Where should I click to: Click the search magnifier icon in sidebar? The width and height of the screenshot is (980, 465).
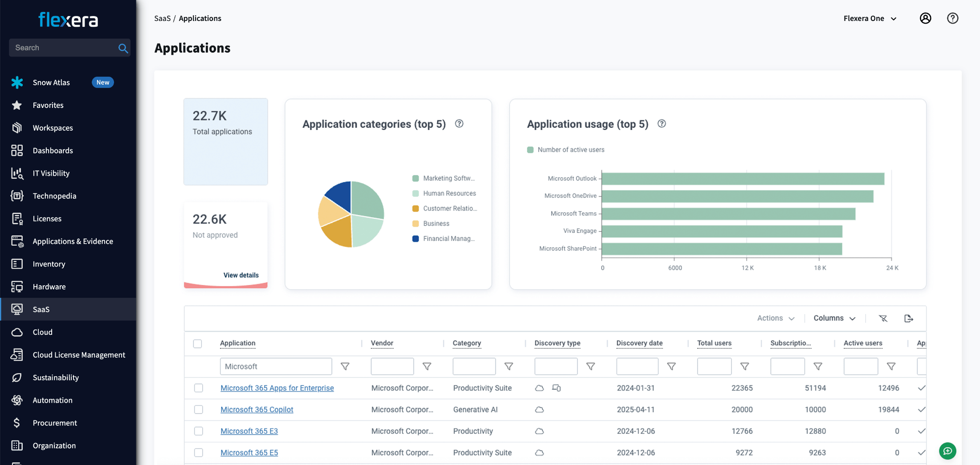point(123,48)
